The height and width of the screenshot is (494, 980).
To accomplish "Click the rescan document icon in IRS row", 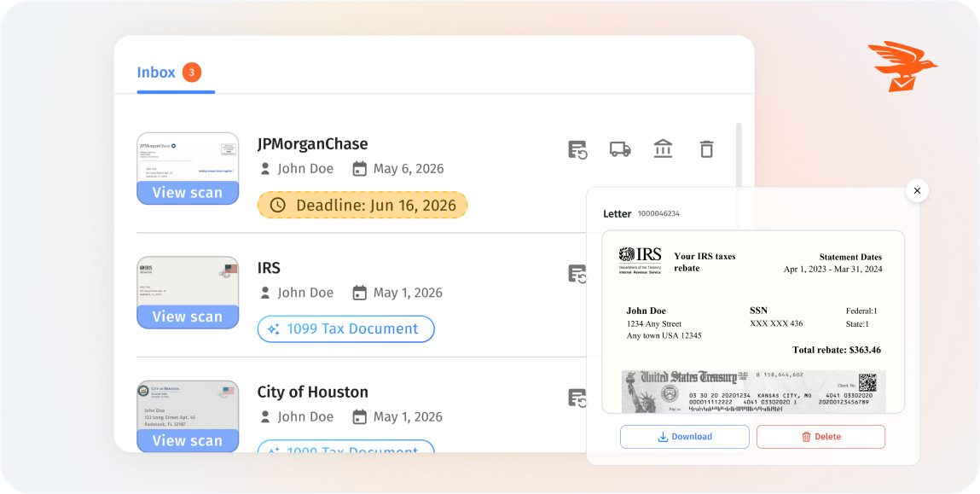I will click(577, 274).
